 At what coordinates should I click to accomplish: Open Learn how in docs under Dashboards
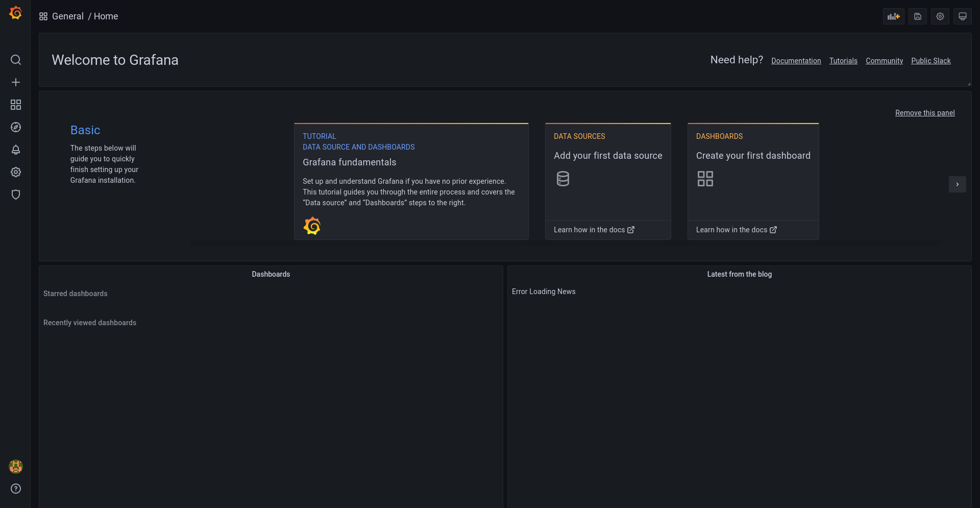click(x=736, y=230)
